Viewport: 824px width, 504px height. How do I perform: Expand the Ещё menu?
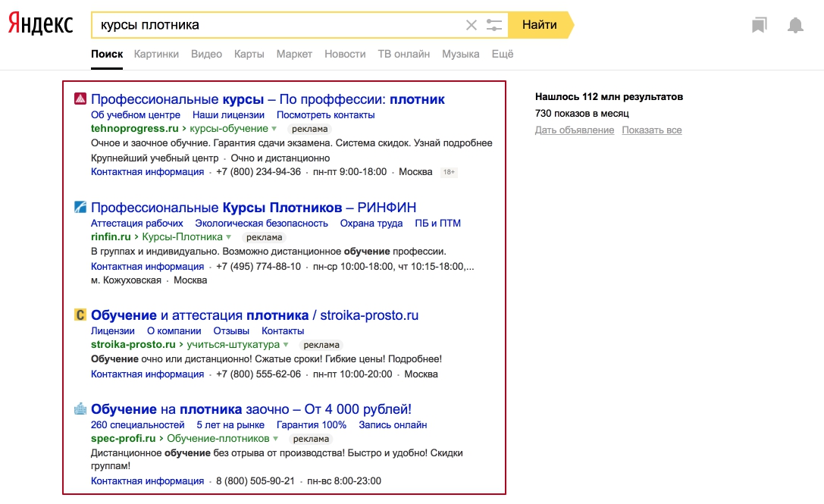(503, 54)
